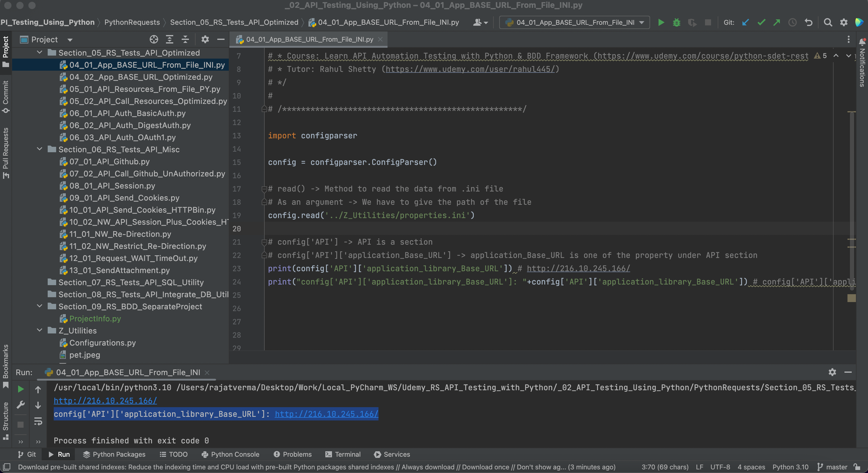
Task: Go to next highlighted warning arrow
Action: pos(848,56)
